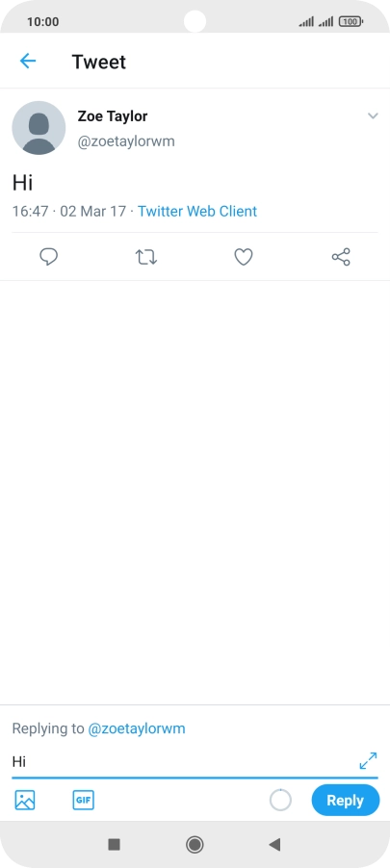Expand the reply composer to full screen
This screenshot has height=868, width=390.
[368, 760]
